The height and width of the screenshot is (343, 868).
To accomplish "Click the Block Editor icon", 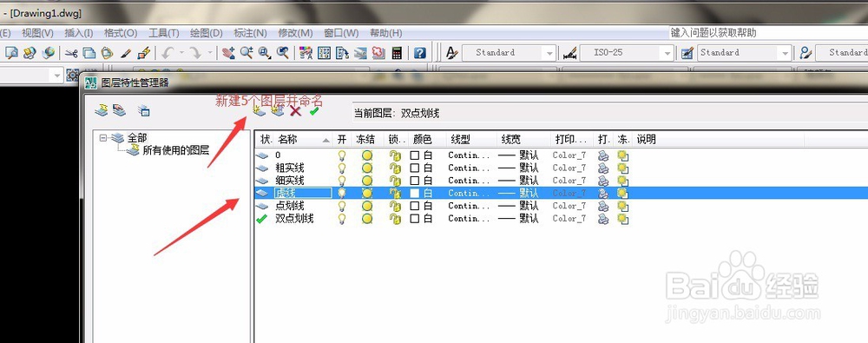I will tap(143, 53).
